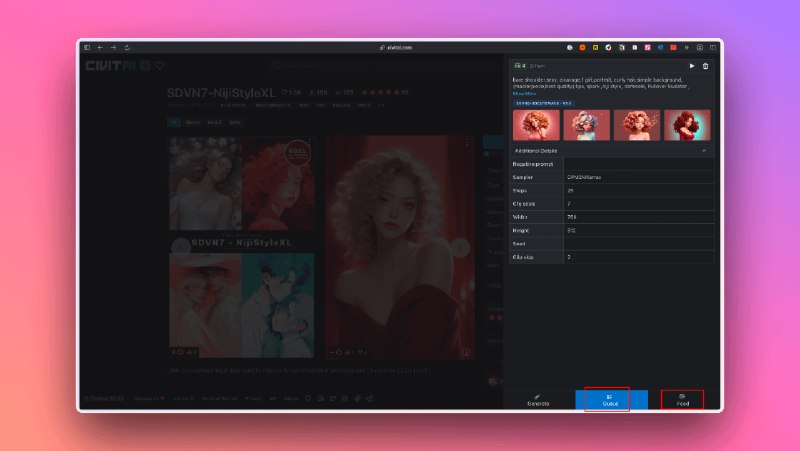Click the Seed row label
Viewport: 800px width, 451px height.
pos(519,244)
